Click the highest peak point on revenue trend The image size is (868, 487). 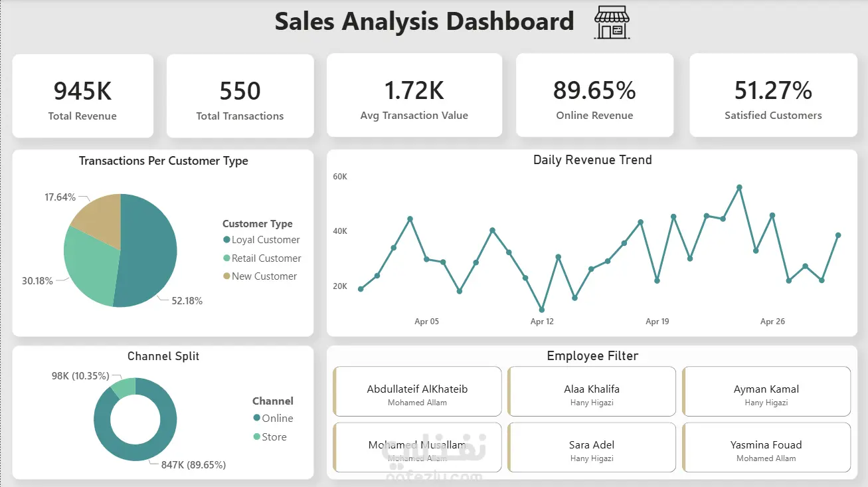click(x=739, y=187)
